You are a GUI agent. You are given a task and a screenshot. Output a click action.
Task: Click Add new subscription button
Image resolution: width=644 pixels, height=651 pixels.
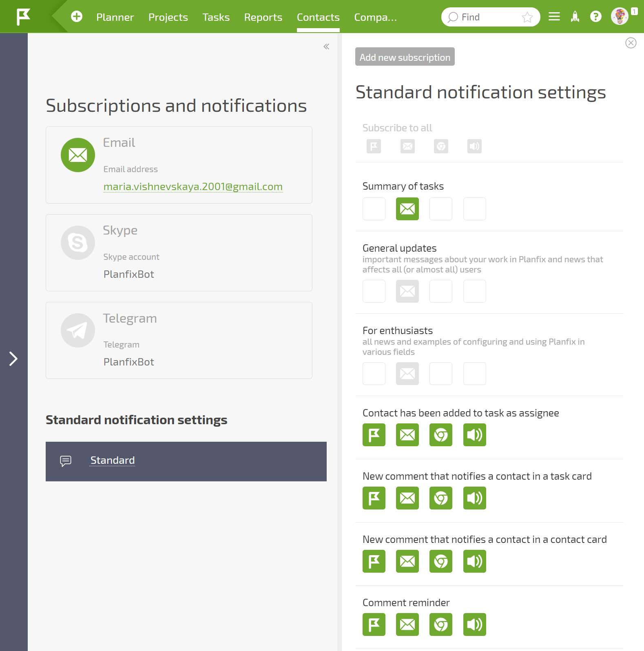coord(405,57)
